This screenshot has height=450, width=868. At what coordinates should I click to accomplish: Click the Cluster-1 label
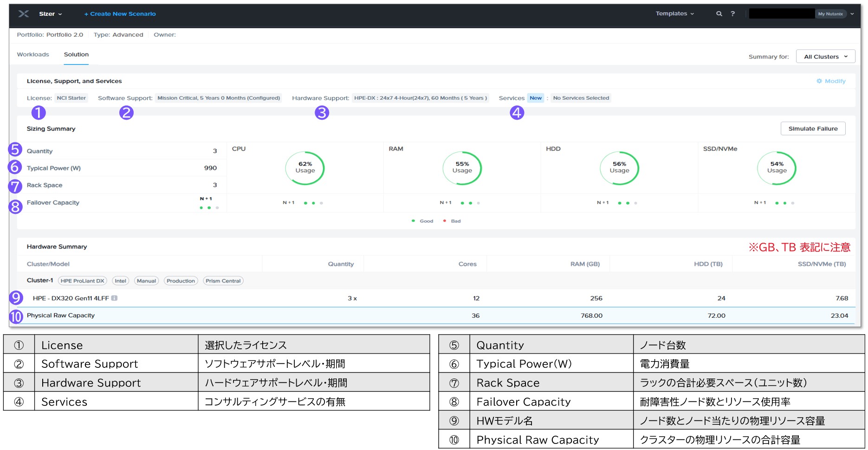(x=40, y=280)
